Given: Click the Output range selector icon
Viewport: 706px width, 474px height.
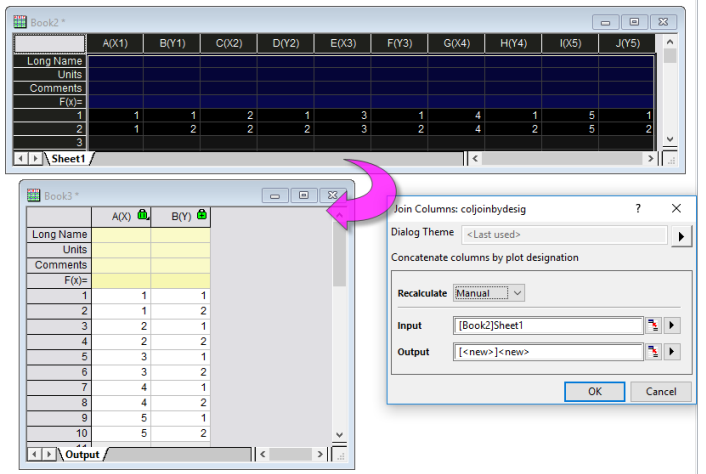Looking at the screenshot, I should (x=654, y=352).
